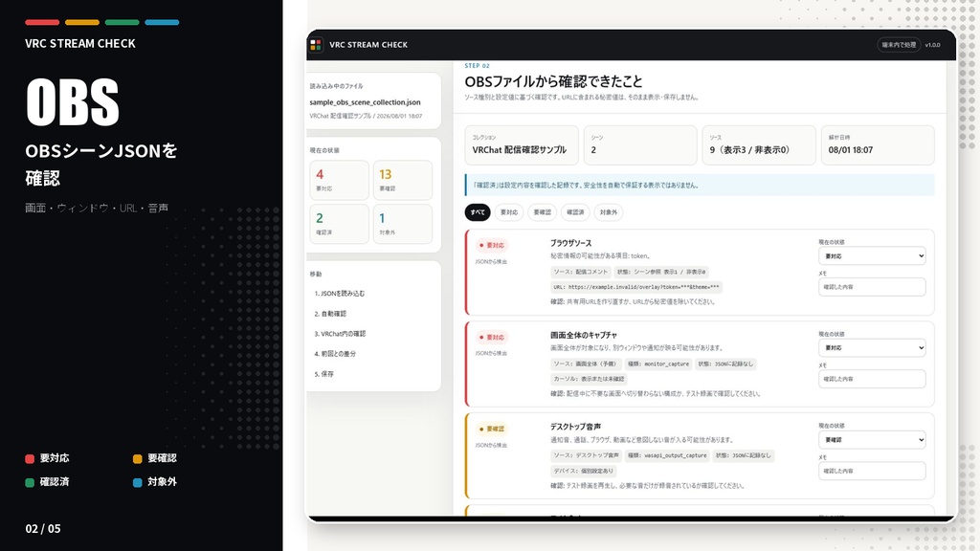Click the ソース: 配信コメント tag

tap(581, 272)
